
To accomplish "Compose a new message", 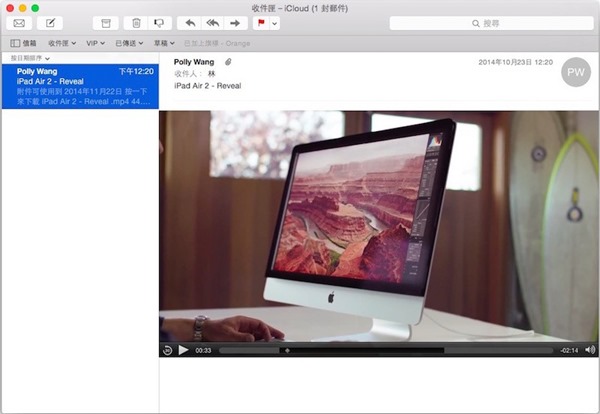I will click(x=50, y=23).
